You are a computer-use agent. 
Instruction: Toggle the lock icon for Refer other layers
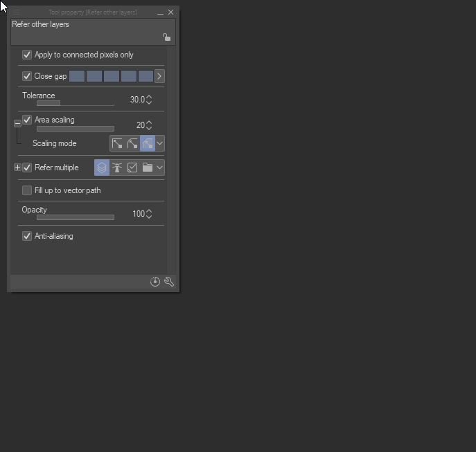pyautogui.click(x=166, y=37)
